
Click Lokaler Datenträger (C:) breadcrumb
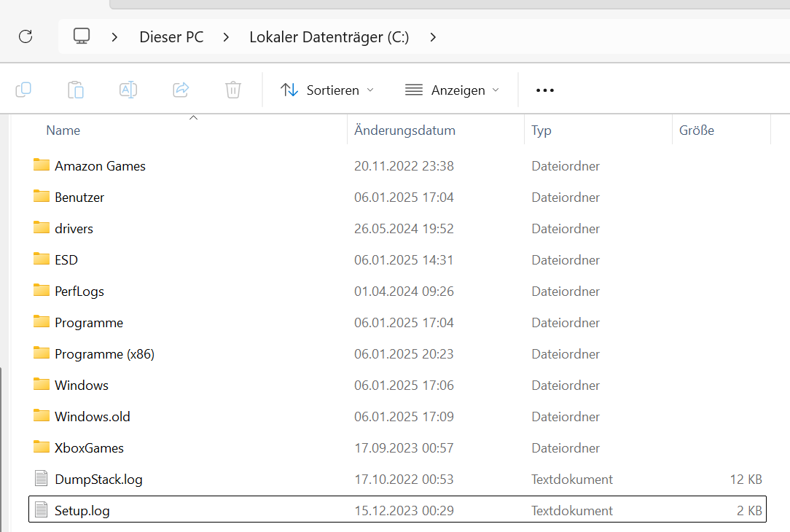pos(329,36)
